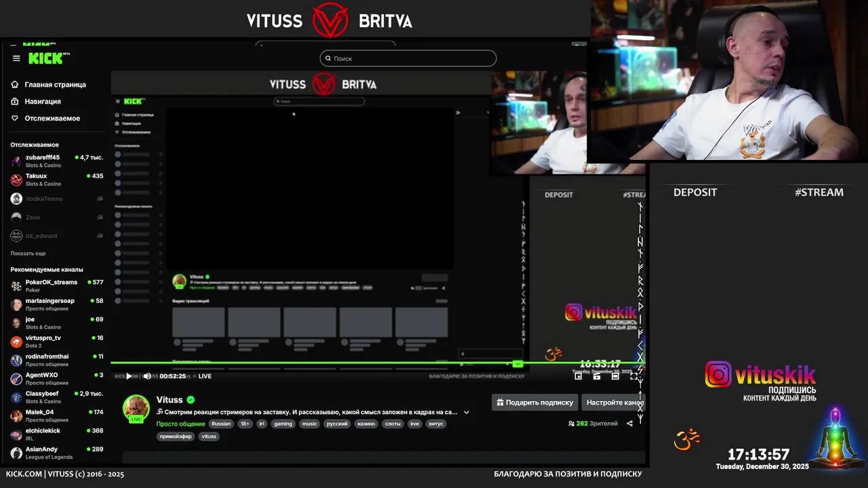Select the слоты tag
This screenshot has height=488, width=868.
(x=393, y=424)
